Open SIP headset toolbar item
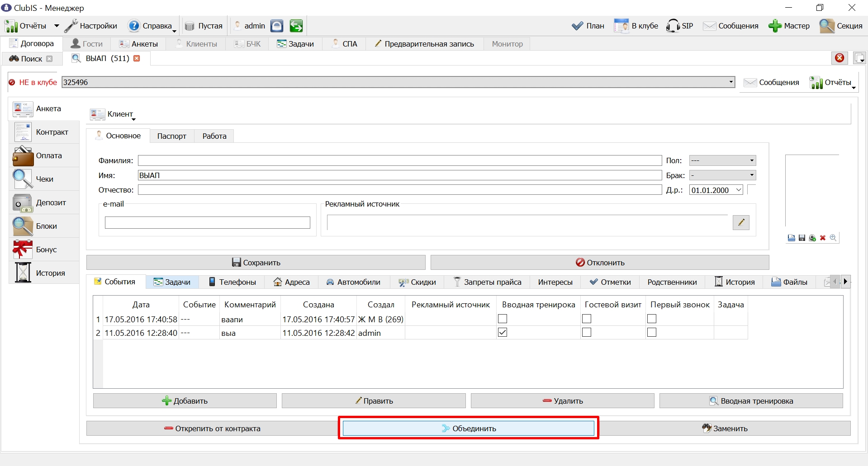 [679, 26]
